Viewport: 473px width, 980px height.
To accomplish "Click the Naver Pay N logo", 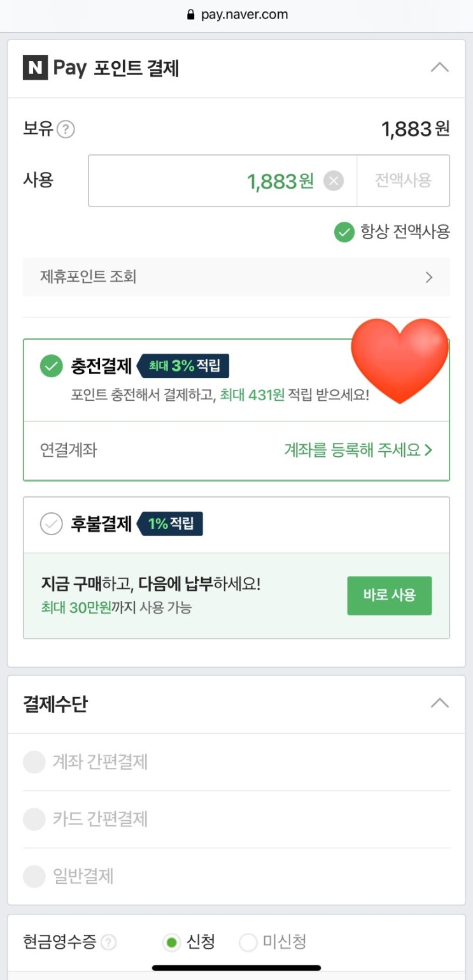I will coord(35,68).
